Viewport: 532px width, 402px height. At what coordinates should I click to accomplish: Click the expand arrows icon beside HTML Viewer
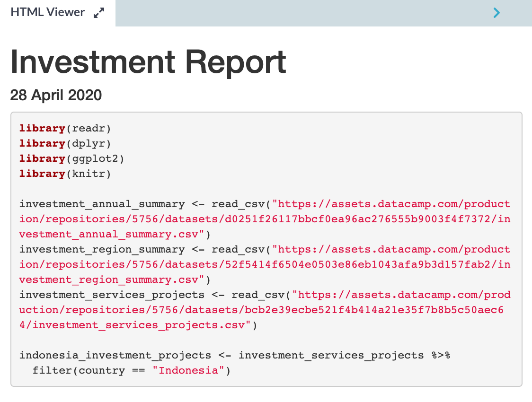pos(99,13)
